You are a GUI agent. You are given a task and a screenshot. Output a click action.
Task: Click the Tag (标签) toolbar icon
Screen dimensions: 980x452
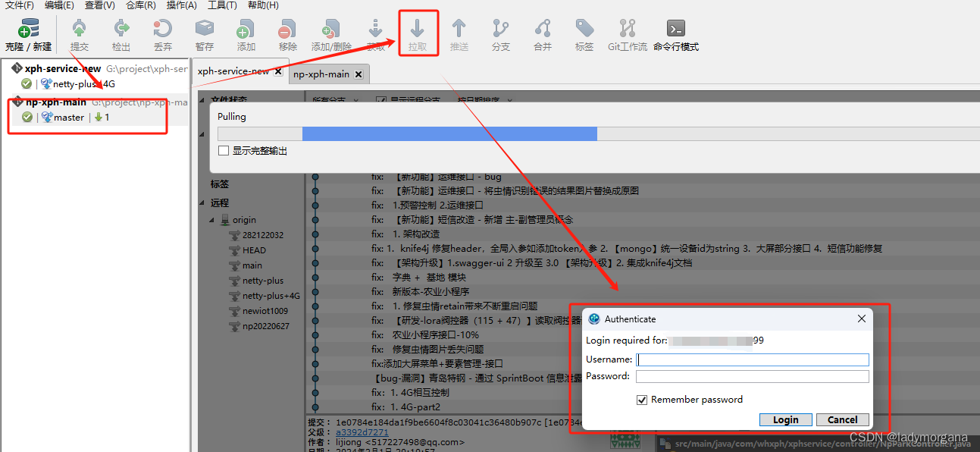pyautogui.click(x=584, y=29)
